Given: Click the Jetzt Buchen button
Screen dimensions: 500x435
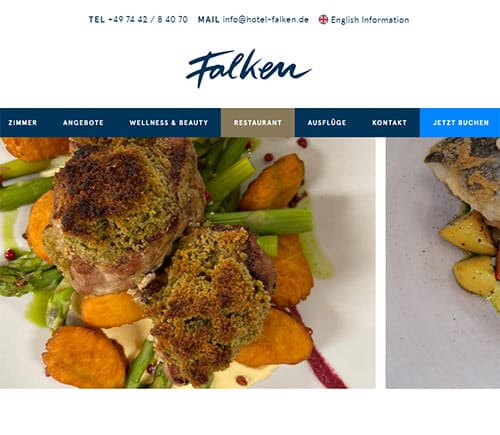Looking at the screenshot, I should (x=460, y=123).
